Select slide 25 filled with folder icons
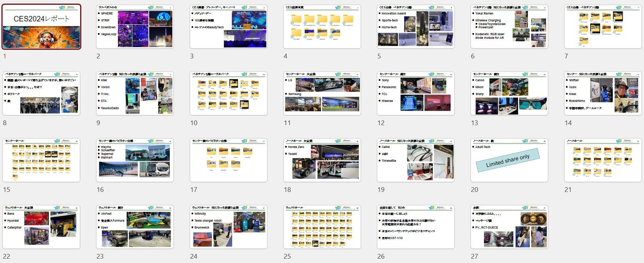This screenshot has height=263, width=644. 322,227
